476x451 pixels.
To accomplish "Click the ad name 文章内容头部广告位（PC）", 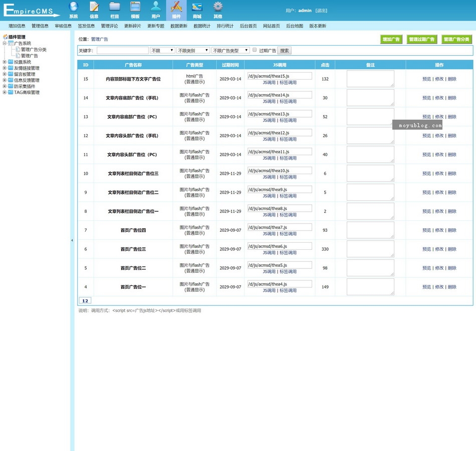I will [x=132, y=154].
